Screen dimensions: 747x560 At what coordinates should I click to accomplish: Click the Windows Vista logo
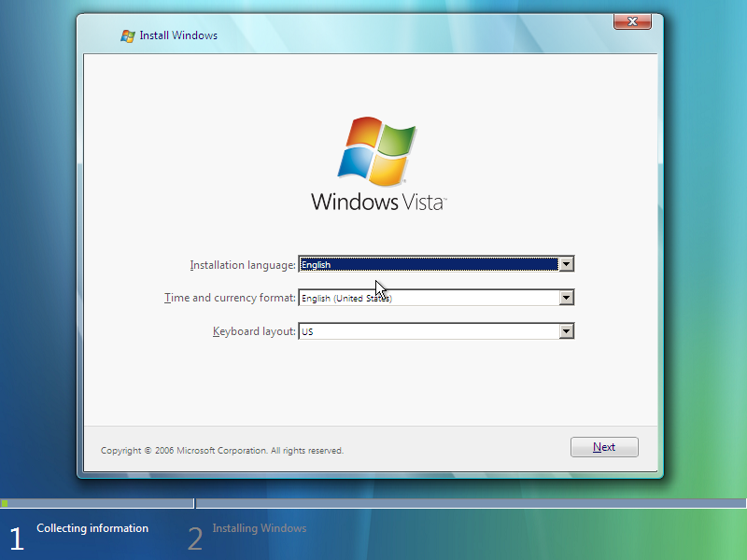coord(376,159)
